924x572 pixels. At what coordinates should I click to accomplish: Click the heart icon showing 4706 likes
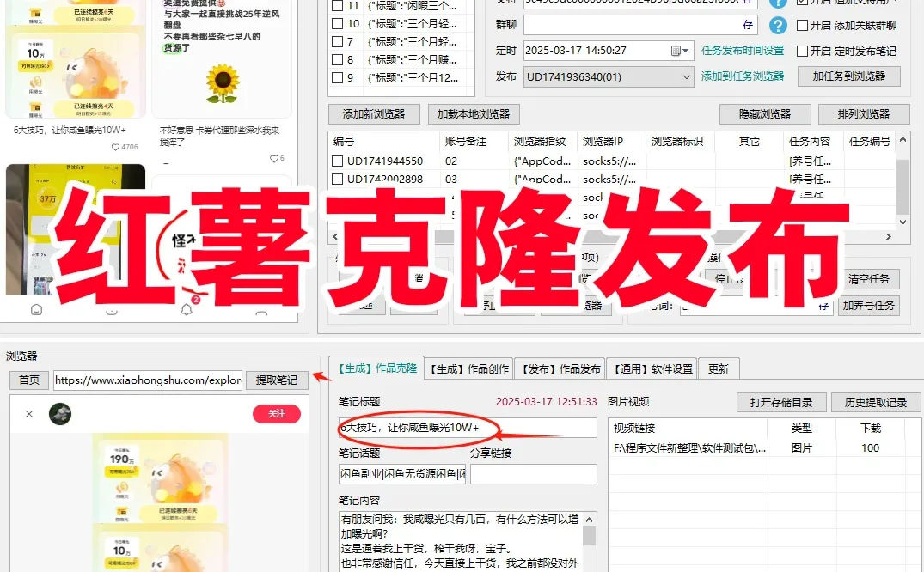pyautogui.click(x=116, y=147)
